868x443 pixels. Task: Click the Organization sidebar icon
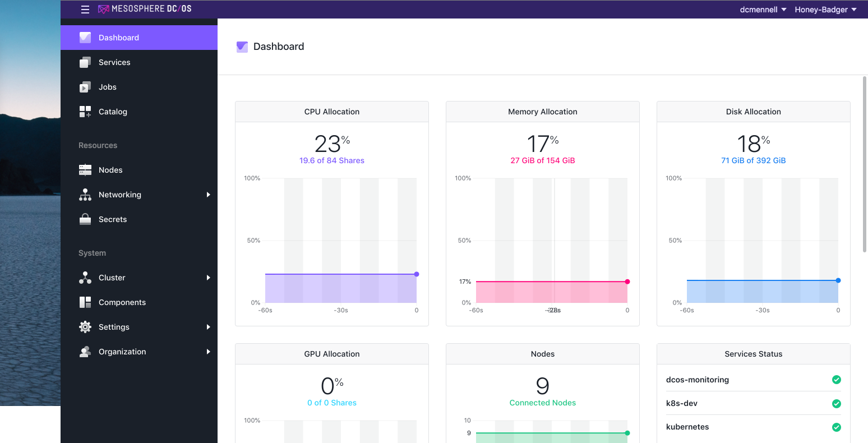(x=85, y=352)
